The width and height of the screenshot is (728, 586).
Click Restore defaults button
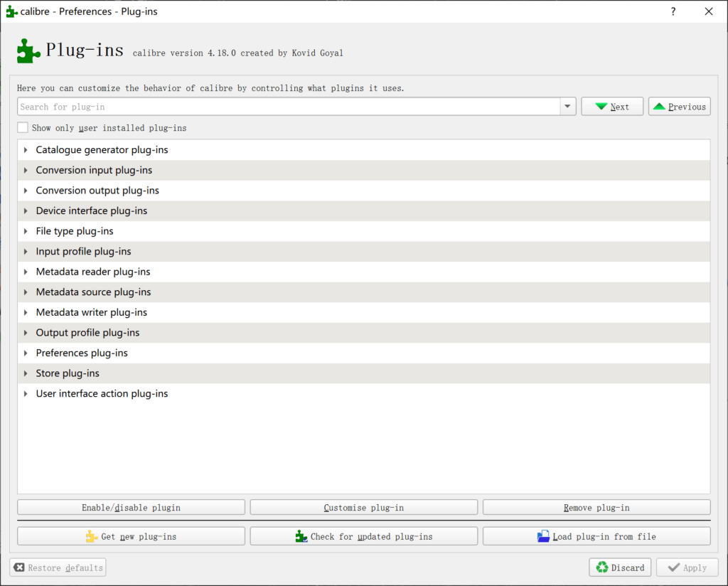(x=58, y=568)
